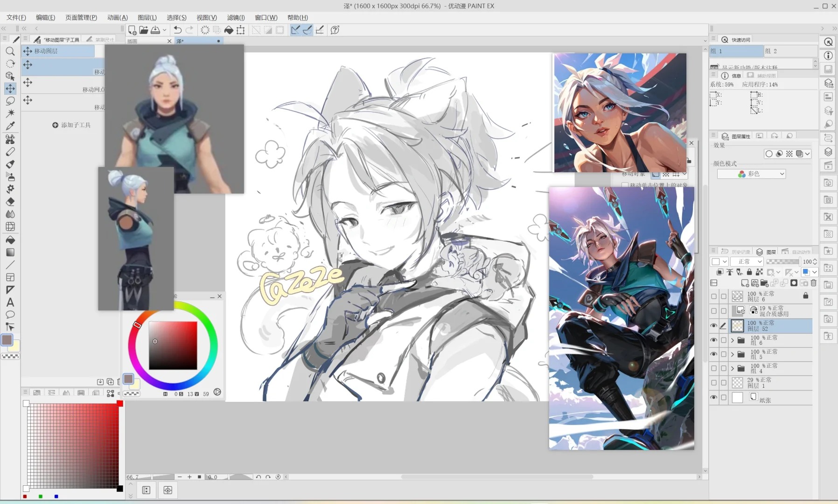This screenshot has height=504, width=838.
Task: Show 图层 1 via its visibility box
Action: [x=714, y=383]
